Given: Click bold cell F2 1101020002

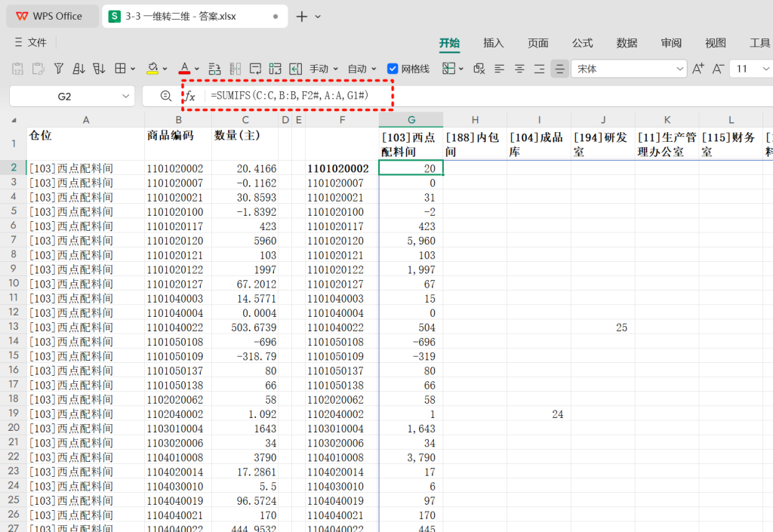Looking at the screenshot, I should pyautogui.click(x=342, y=168).
